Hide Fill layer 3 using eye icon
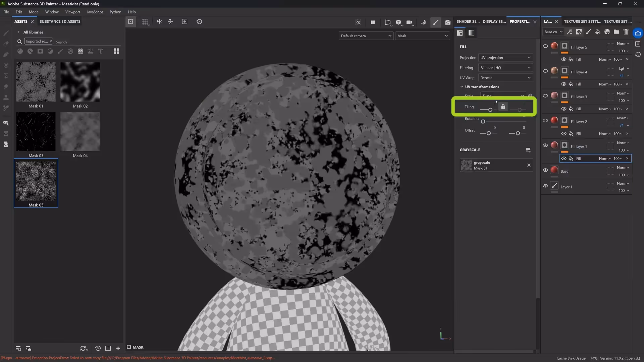The height and width of the screenshot is (362, 644). tap(545, 96)
